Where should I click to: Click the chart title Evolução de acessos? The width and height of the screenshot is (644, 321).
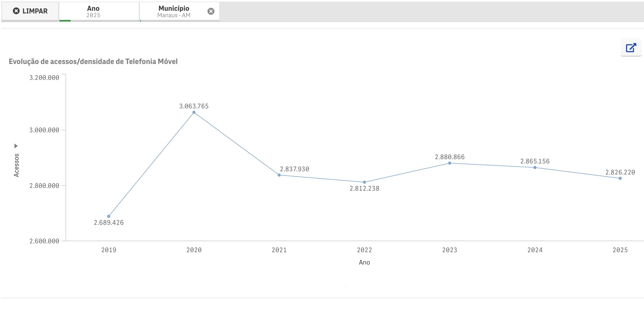93,62
